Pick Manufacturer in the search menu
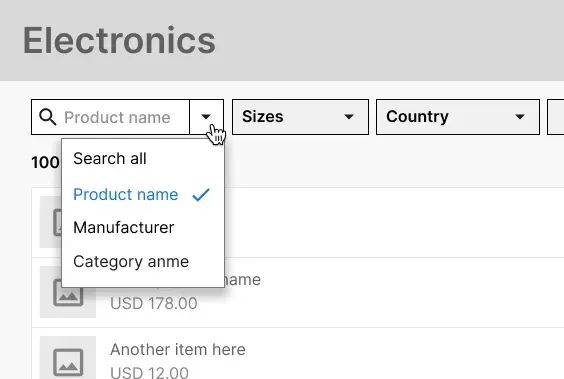Viewport: 564px width, 379px height. pos(124,228)
